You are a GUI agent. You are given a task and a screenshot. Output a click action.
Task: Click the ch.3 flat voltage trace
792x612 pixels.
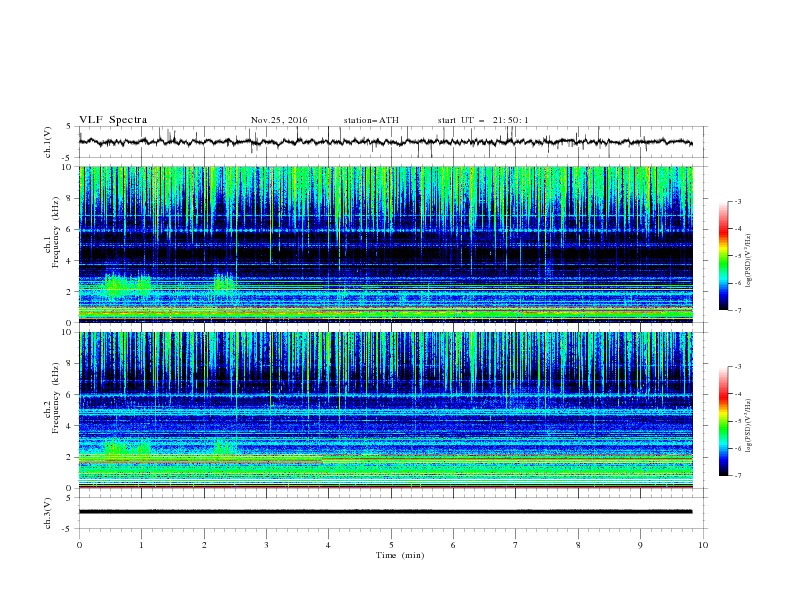click(385, 512)
